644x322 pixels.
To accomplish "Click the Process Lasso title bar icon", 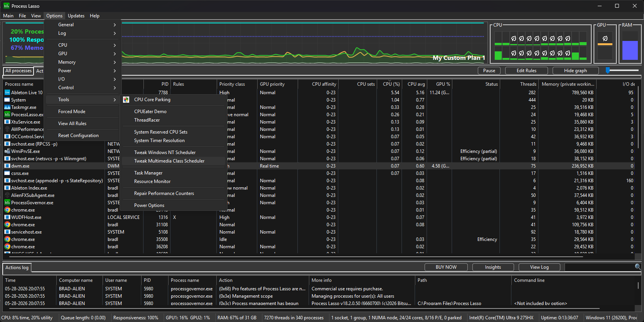I will click(x=7, y=6).
